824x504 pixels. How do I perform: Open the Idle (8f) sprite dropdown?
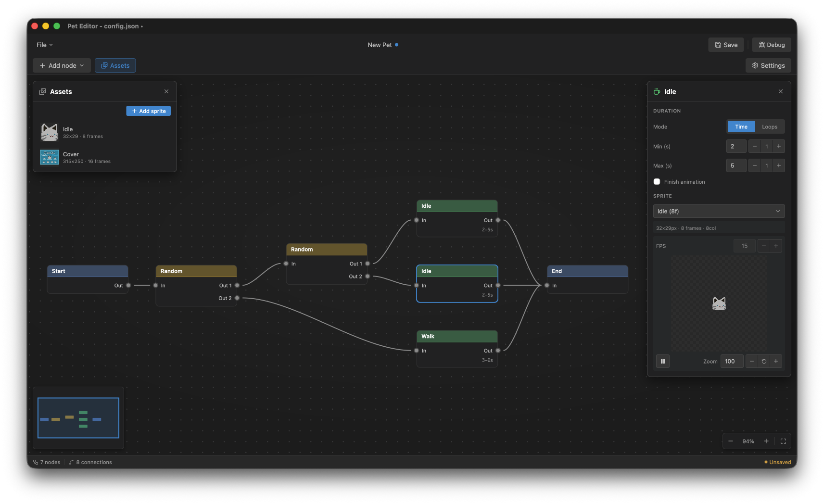click(x=719, y=211)
